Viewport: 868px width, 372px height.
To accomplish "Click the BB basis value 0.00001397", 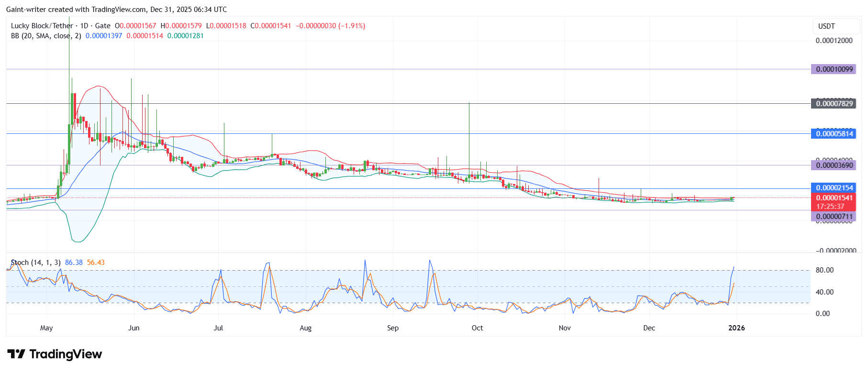I will click(104, 36).
